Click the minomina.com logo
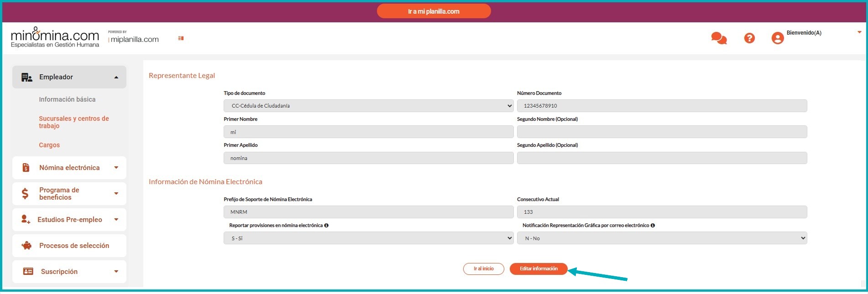This screenshot has height=294, width=868. 55,37
